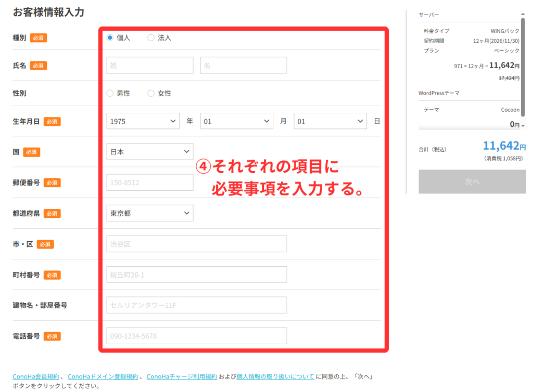
Task: Expand the prefecture dropdown set to 東京都
Action: click(149, 213)
